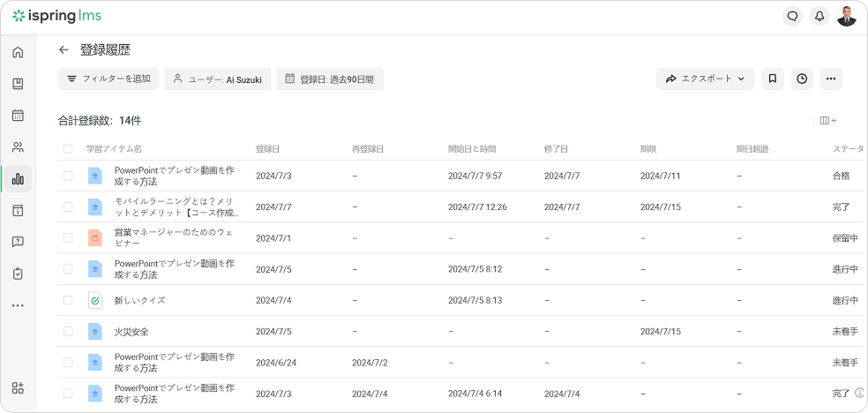Open the calendar icon in the sidebar
The image size is (868, 413).
[x=18, y=116]
